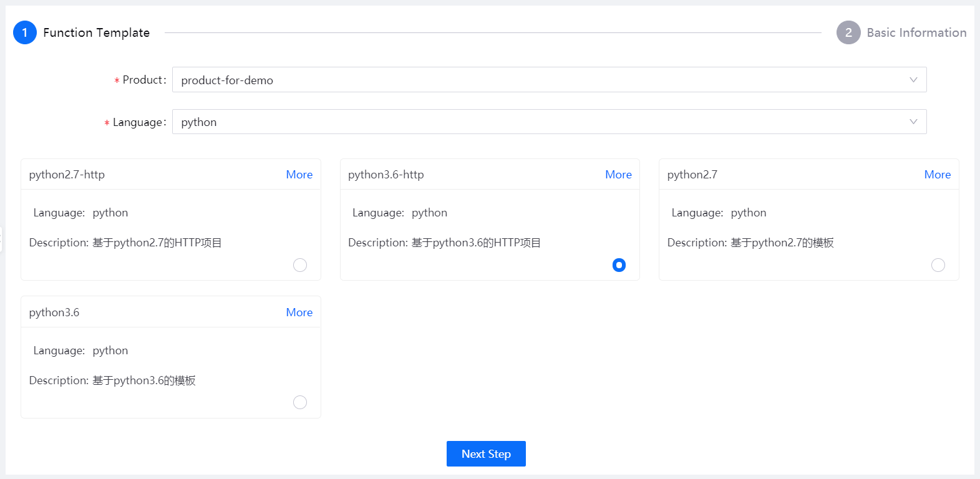Click More on python3.6-http card
The width and height of the screenshot is (980, 479).
(618, 175)
